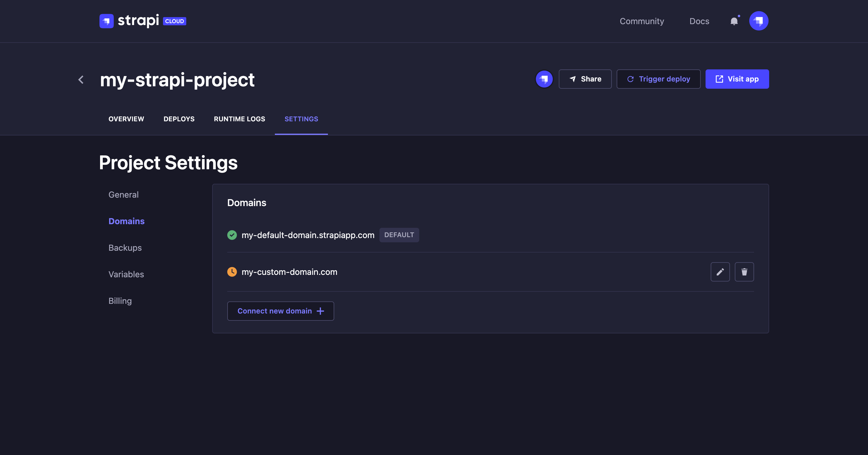This screenshot has height=455, width=868.
Task: Select the General settings section
Action: (123, 194)
